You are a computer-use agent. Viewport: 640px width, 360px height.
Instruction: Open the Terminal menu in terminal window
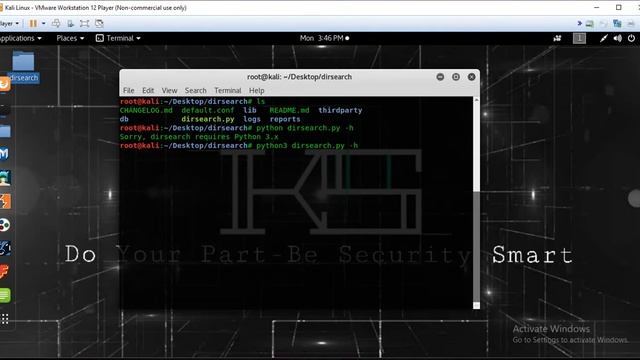pos(228,90)
